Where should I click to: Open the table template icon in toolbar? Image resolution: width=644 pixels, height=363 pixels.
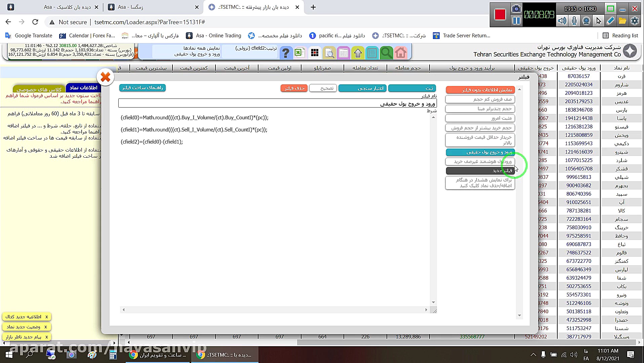coord(344,53)
